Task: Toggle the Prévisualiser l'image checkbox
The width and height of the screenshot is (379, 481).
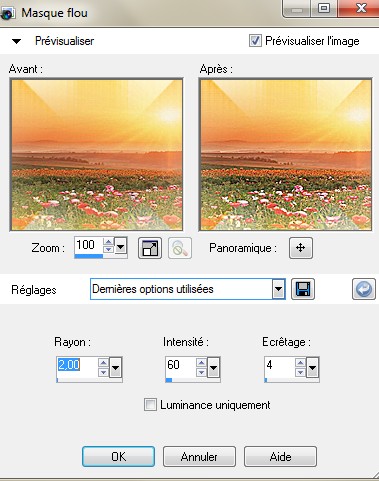Action: tap(255, 41)
